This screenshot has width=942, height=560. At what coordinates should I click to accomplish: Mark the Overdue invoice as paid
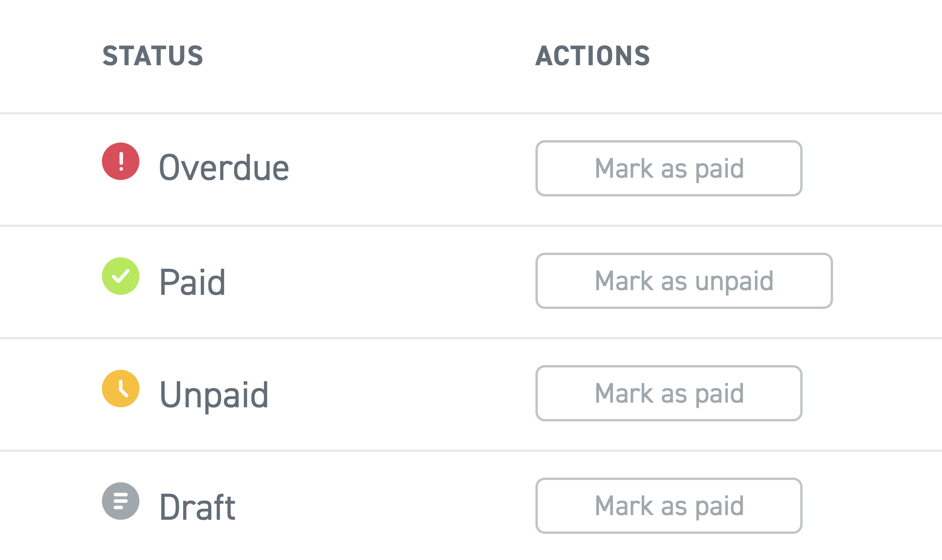669,168
